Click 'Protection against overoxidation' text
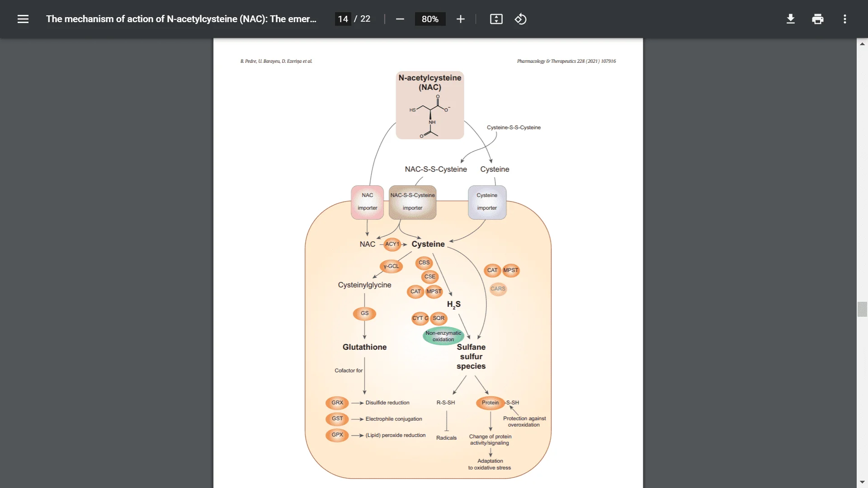Screen dimensions: 868x488 [x=524, y=422]
